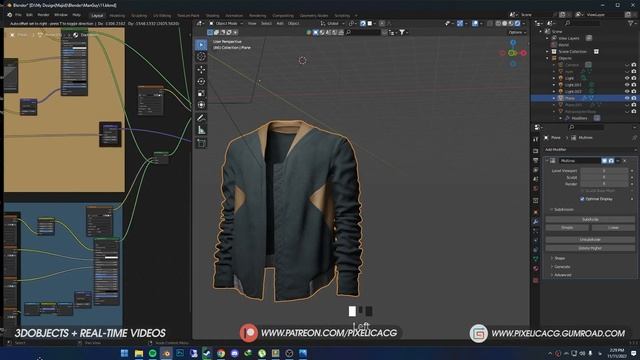The width and height of the screenshot is (640, 360).
Task: Switch to the Shading workspace tab
Action: (212, 16)
